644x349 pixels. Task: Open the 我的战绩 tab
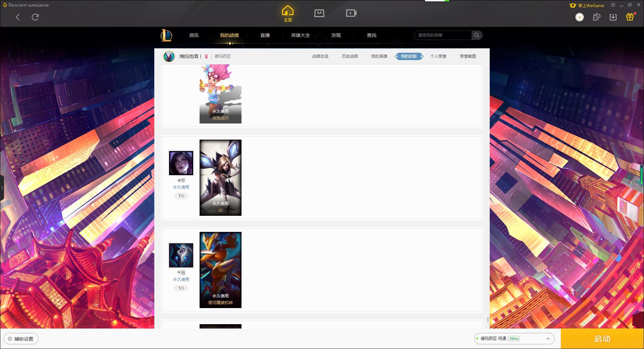pos(229,35)
